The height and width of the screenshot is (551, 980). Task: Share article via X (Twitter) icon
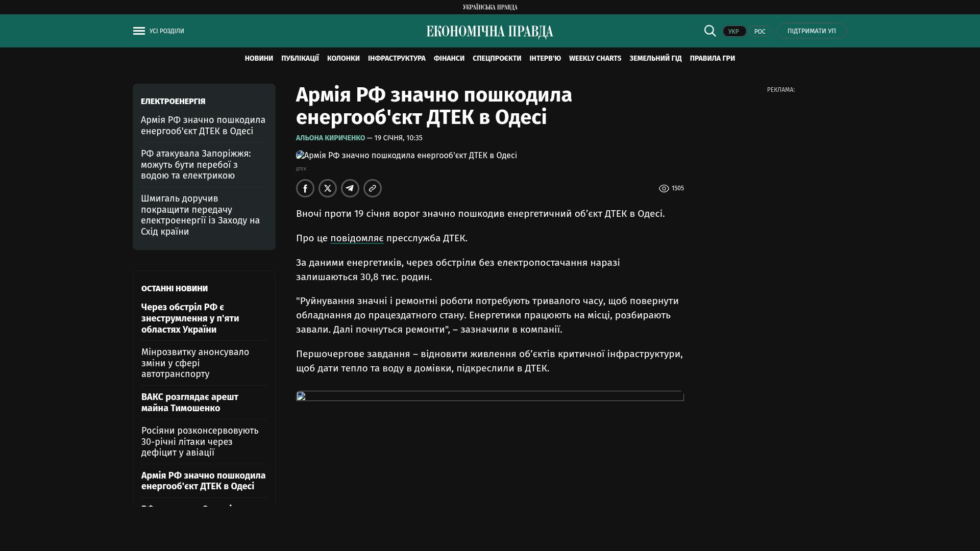(328, 188)
